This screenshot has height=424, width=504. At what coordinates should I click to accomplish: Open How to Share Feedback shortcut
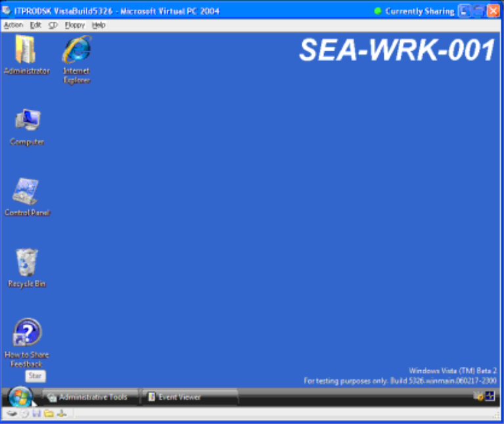(27, 342)
